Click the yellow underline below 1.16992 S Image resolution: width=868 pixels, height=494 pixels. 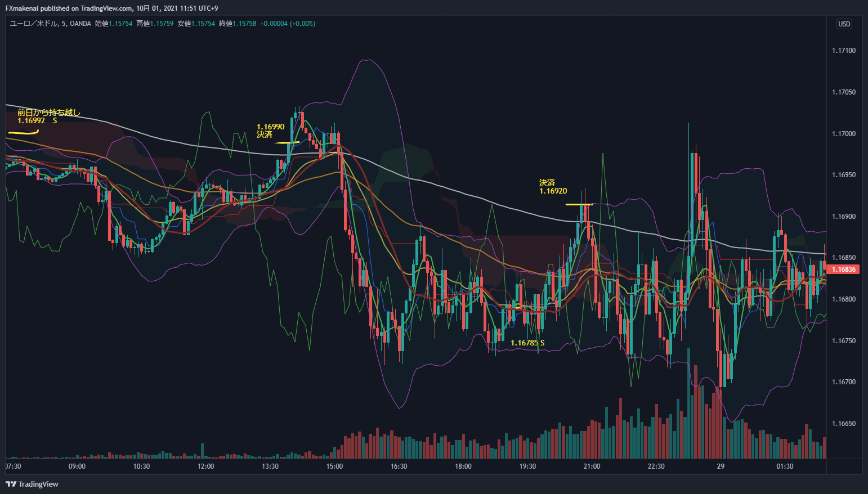click(23, 133)
